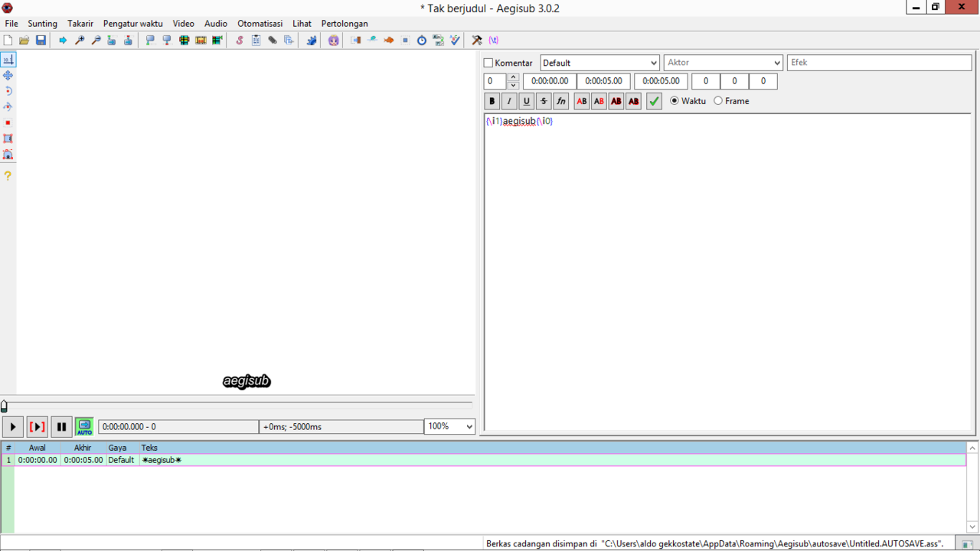Click the yellow question mark help icon

click(x=8, y=175)
